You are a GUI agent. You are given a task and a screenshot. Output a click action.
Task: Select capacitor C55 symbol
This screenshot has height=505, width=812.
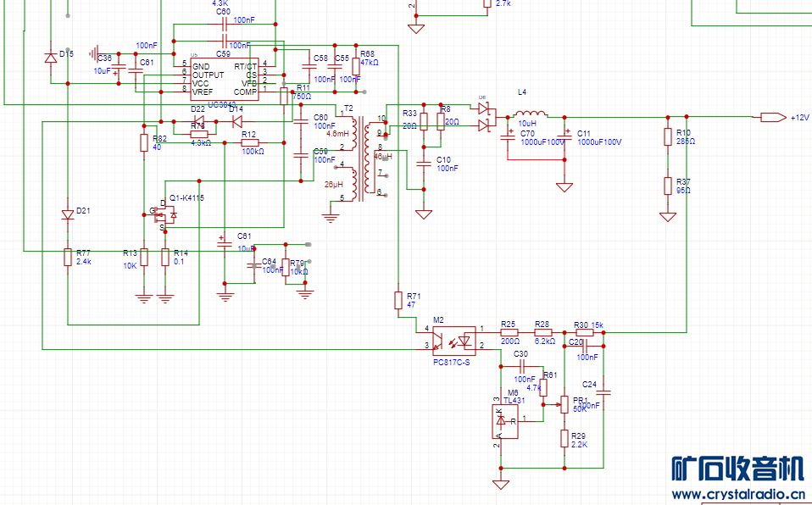335,66
